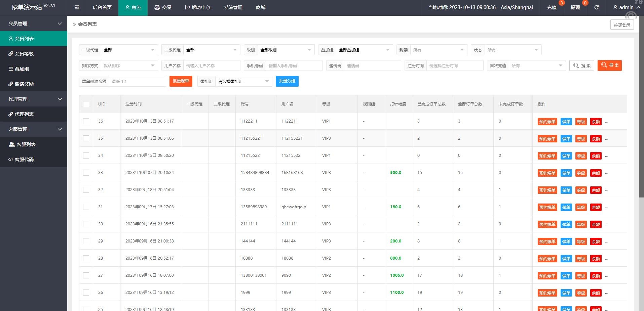Open the 系统管理 top menu

(x=233, y=7)
